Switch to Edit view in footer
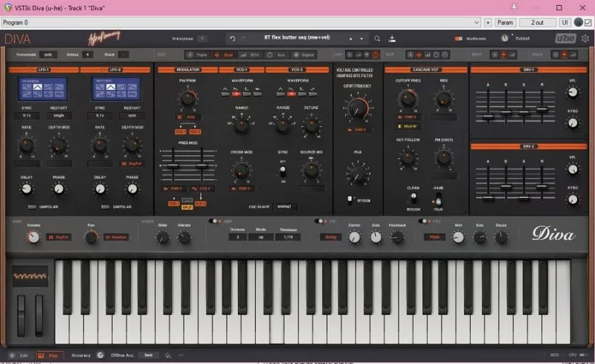 coord(20,356)
